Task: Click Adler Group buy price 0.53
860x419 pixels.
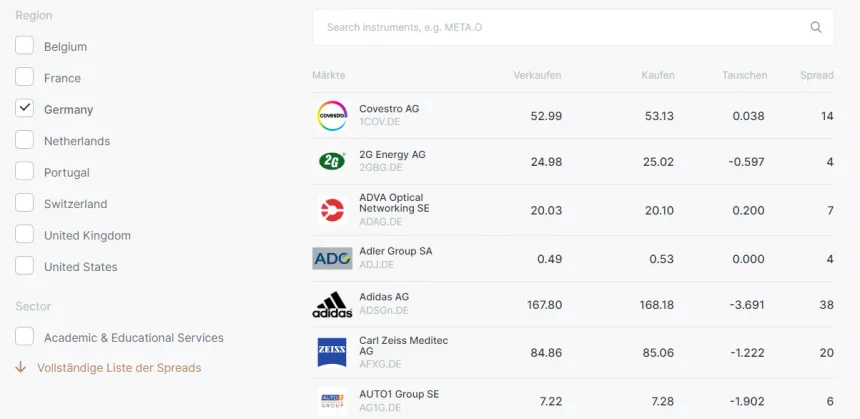Action: click(x=661, y=259)
